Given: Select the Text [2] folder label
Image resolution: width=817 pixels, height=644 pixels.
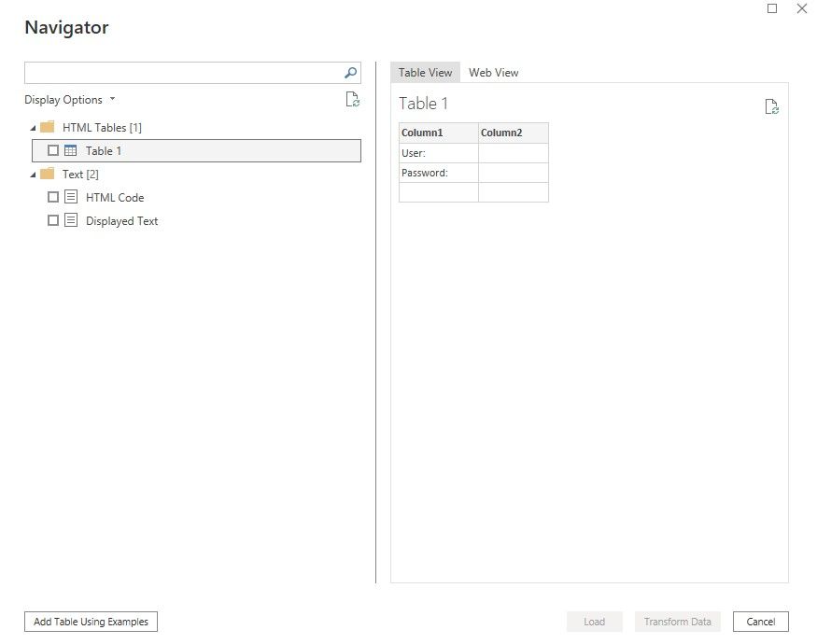Looking at the screenshot, I should coord(80,174).
